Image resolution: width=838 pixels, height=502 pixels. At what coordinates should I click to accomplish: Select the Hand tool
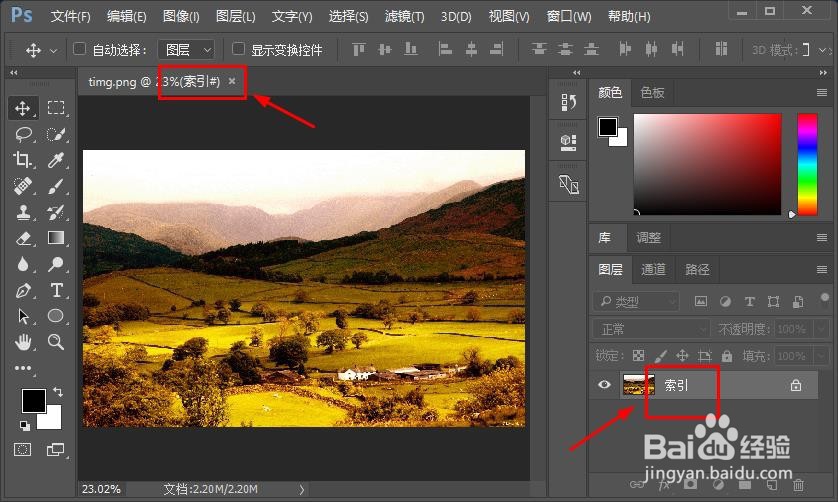click(22, 342)
